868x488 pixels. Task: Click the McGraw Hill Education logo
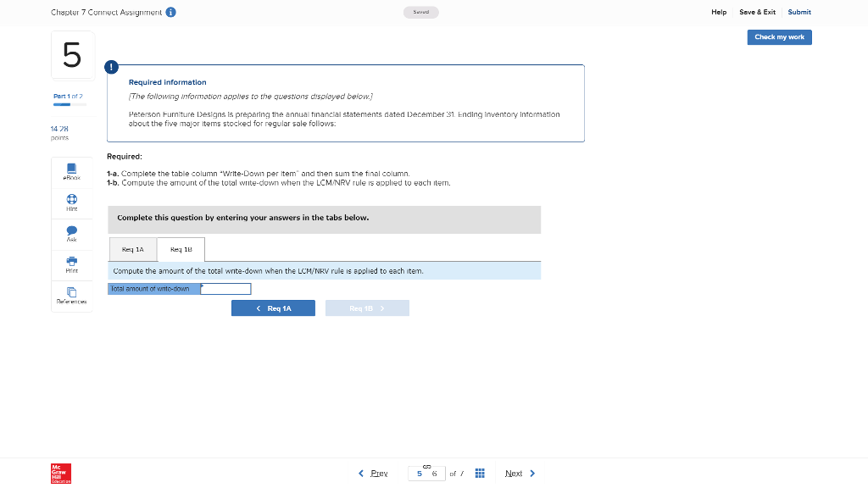[x=59, y=473]
